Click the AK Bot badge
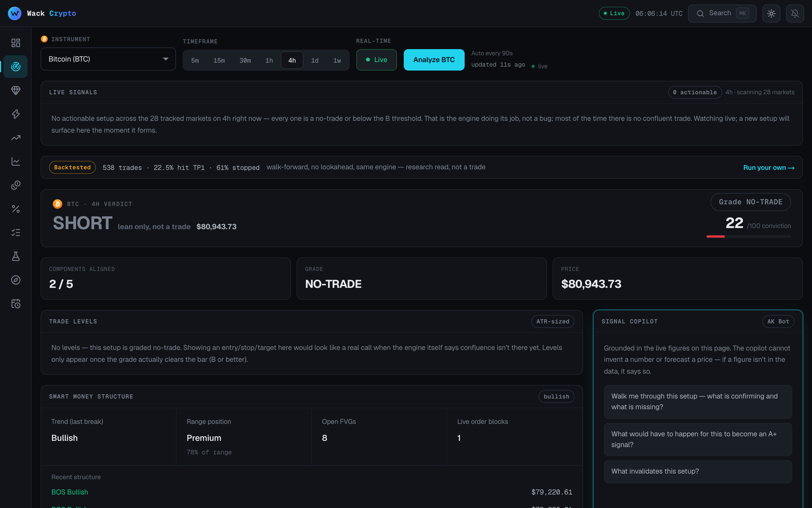Screen dimensions: 812x508 pyautogui.click(x=778, y=321)
